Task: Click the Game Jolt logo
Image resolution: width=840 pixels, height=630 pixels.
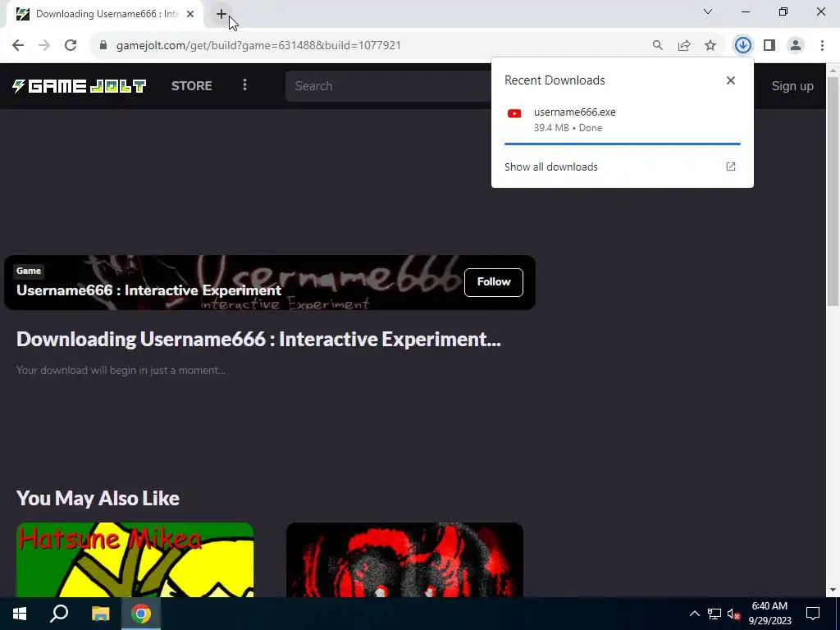Action: (x=79, y=86)
